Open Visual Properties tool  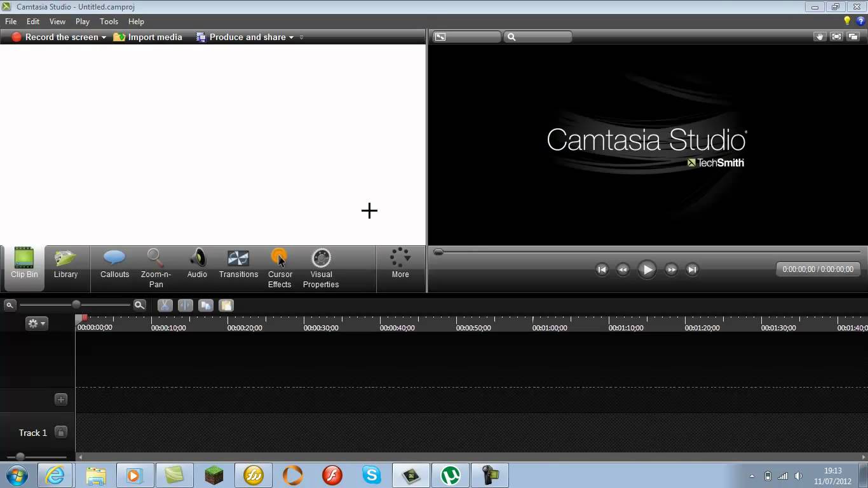(x=321, y=268)
